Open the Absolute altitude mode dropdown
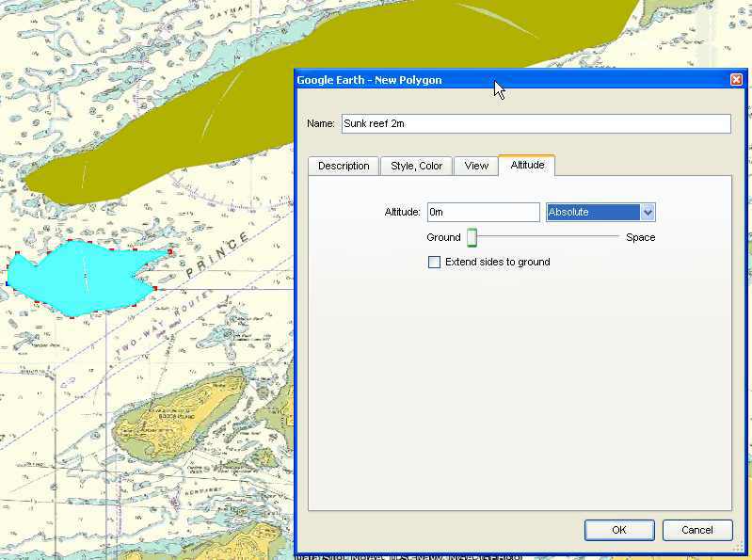This screenshot has width=752, height=560. [600, 212]
